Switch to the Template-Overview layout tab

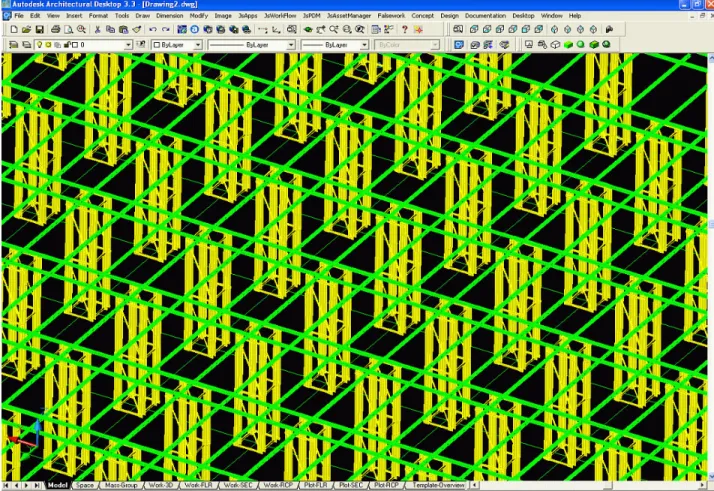[439, 485]
